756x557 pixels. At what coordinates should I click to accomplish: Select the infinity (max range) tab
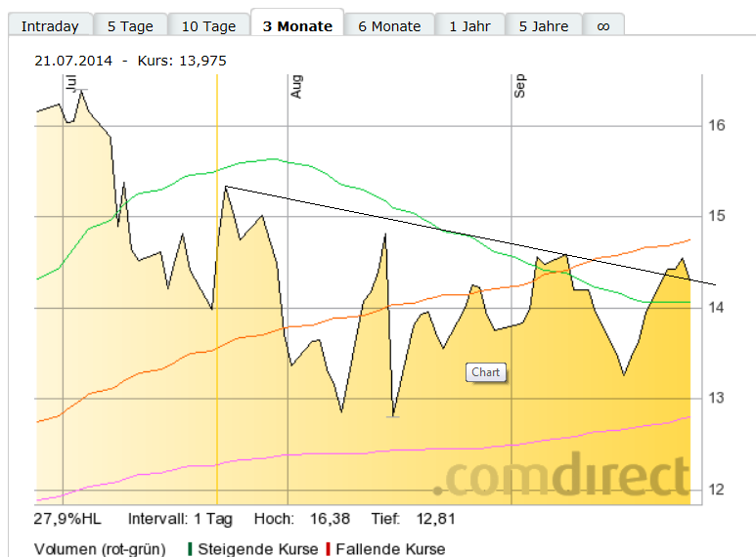603,25
